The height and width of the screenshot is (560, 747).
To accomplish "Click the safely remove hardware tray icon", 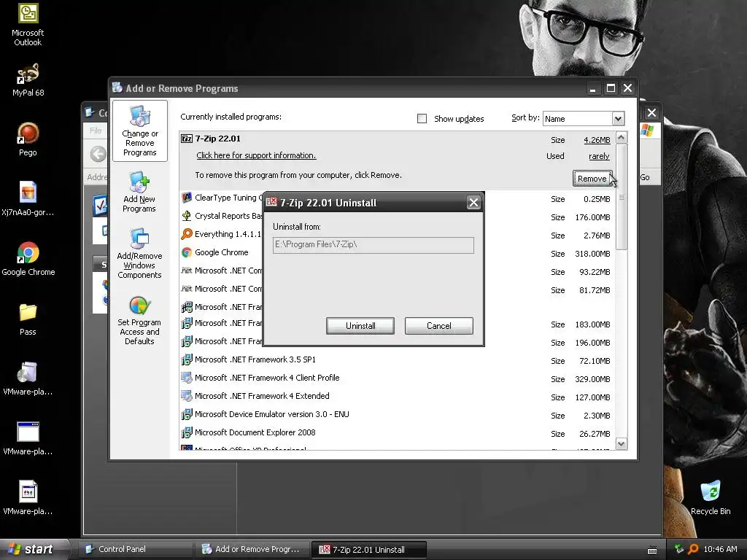I will tap(679, 549).
